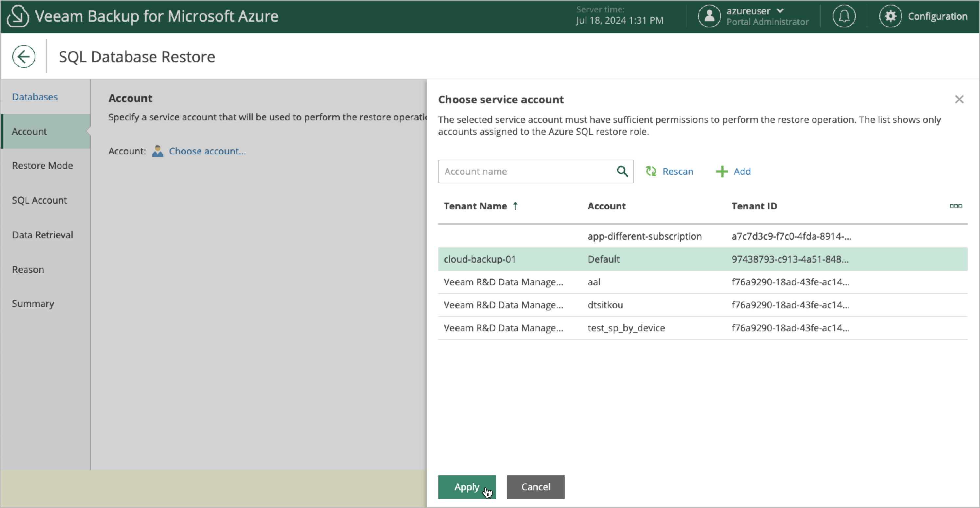Image resolution: width=980 pixels, height=508 pixels.
Task: Select the cloud-backup-01 tenant row
Action: tap(703, 259)
